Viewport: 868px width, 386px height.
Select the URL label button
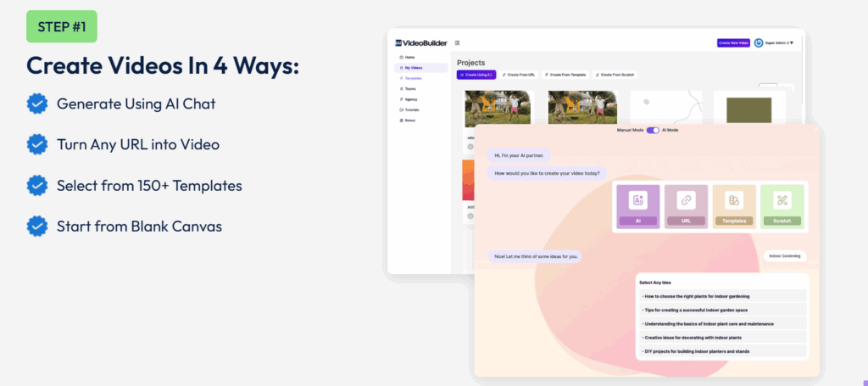687,221
